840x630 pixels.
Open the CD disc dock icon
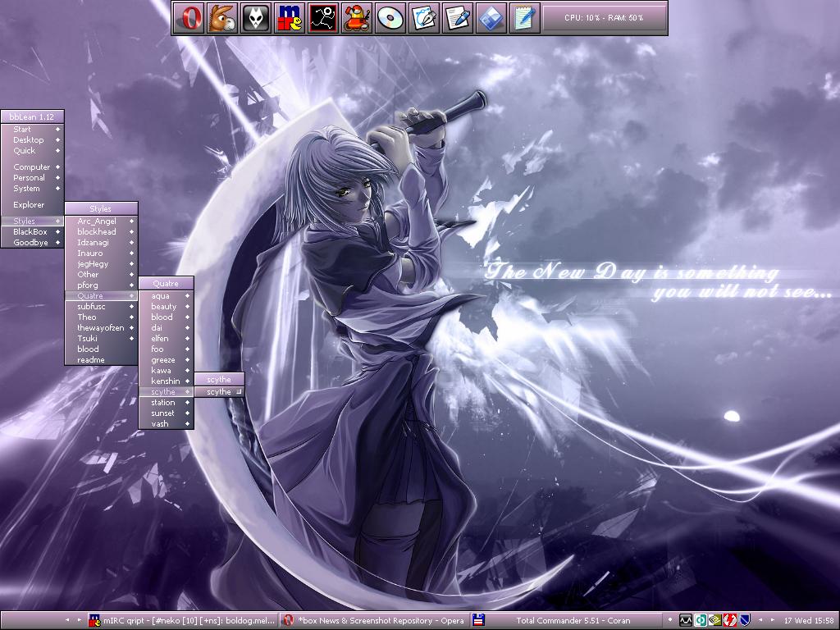(390, 18)
